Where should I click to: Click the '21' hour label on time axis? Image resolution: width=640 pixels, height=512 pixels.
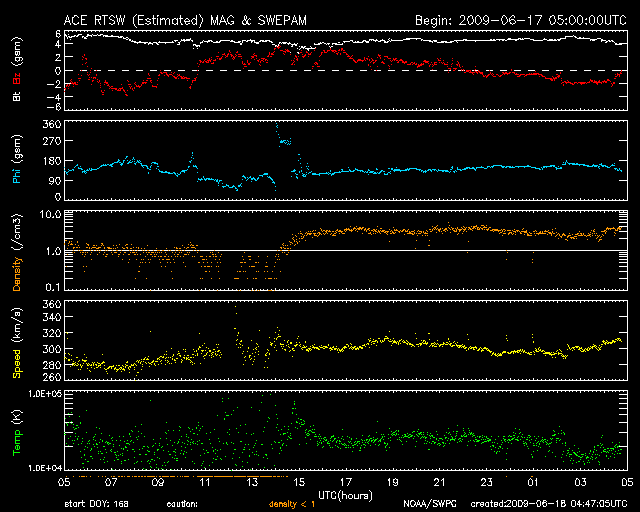click(x=439, y=483)
